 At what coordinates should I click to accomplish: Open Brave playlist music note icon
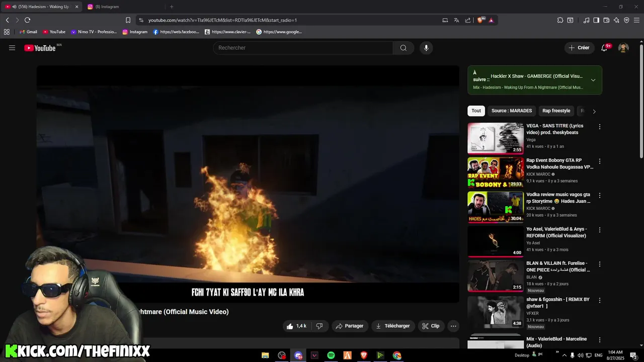(x=586, y=20)
